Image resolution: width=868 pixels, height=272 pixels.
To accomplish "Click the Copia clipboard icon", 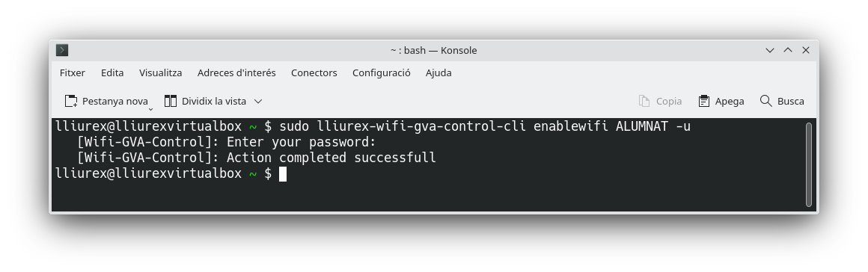I will [x=644, y=101].
